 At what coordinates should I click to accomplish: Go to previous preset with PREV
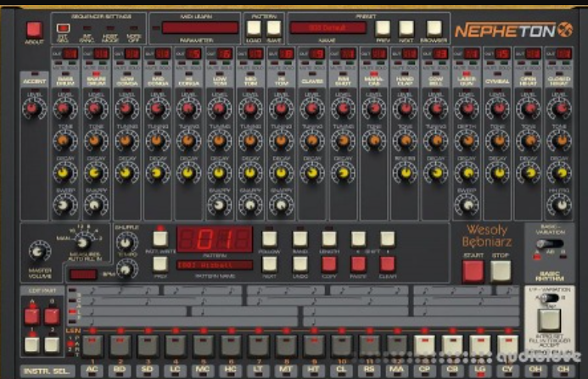pos(383,28)
